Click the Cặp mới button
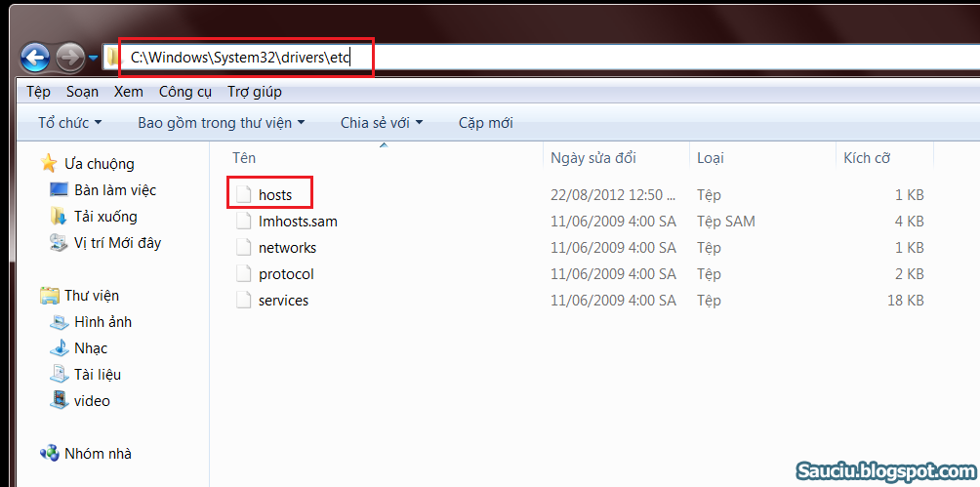 click(x=486, y=123)
